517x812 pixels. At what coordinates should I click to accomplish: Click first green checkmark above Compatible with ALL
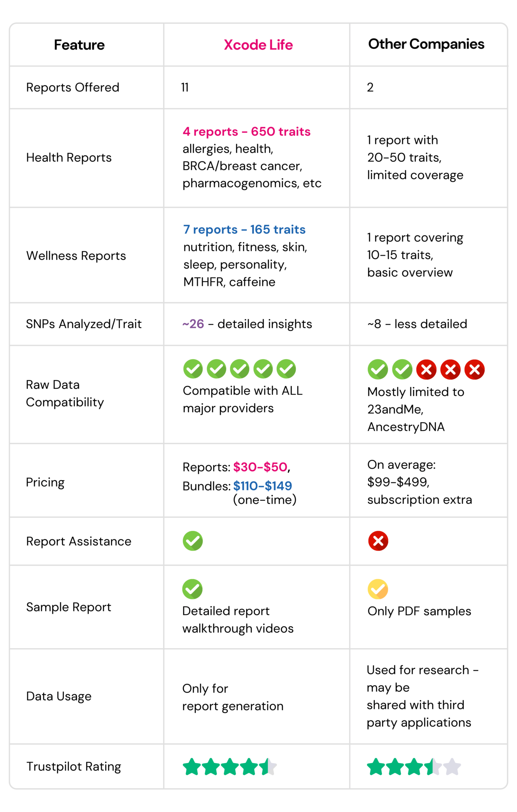(193, 369)
